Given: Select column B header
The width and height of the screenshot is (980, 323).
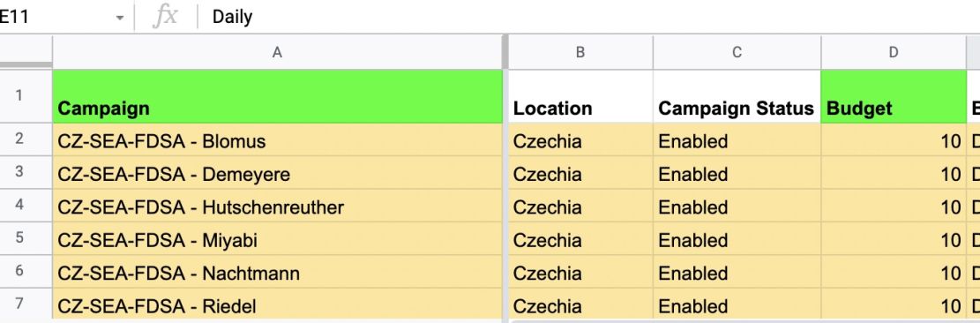Looking at the screenshot, I should [x=580, y=52].
